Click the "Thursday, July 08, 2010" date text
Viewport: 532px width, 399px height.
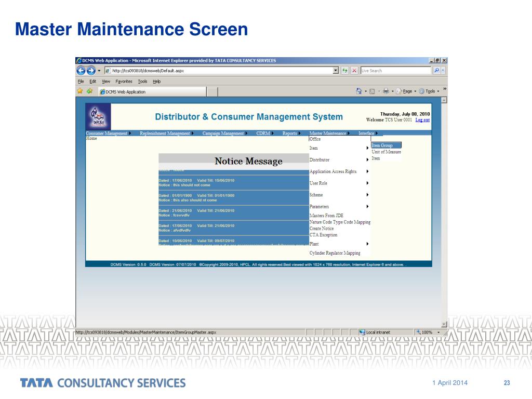[405, 114]
